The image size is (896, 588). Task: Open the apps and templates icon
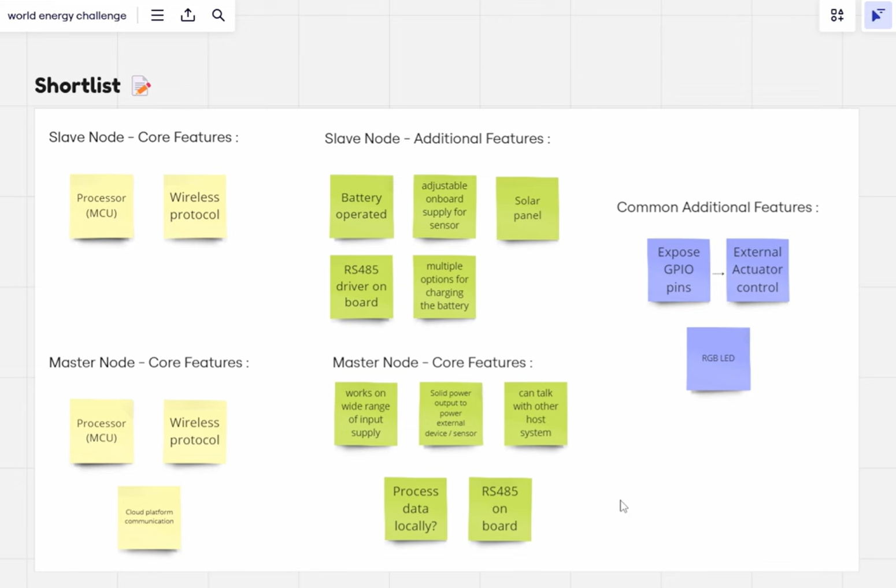point(836,16)
